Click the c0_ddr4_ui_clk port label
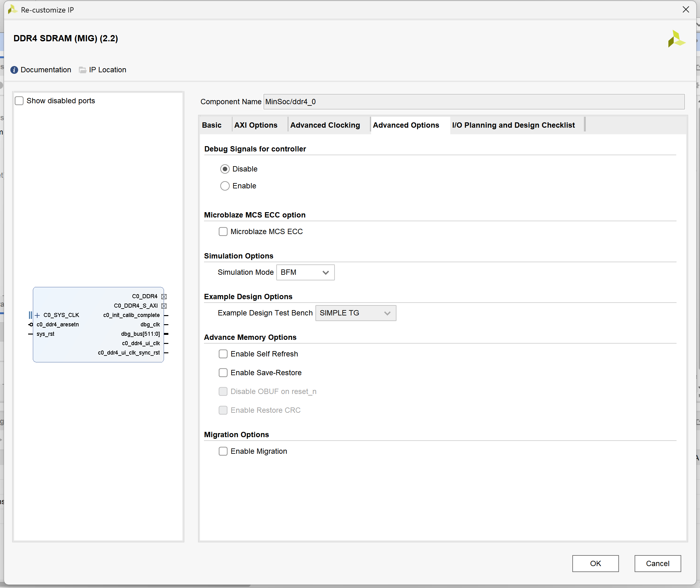Screen dimensions: 700x588 pyautogui.click(x=141, y=343)
